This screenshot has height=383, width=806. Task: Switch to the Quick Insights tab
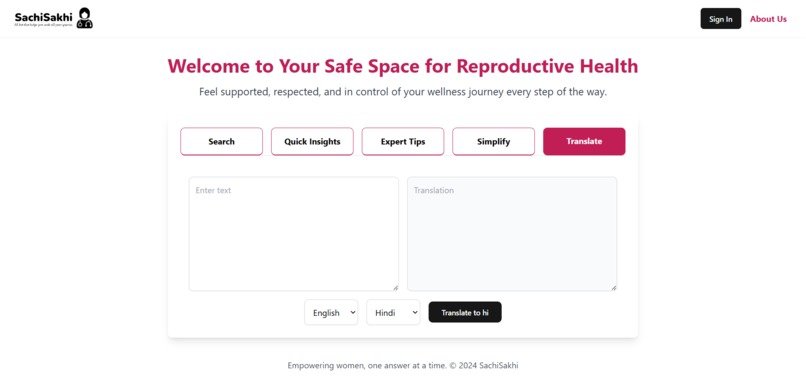pyautogui.click(x=312, y=141)
